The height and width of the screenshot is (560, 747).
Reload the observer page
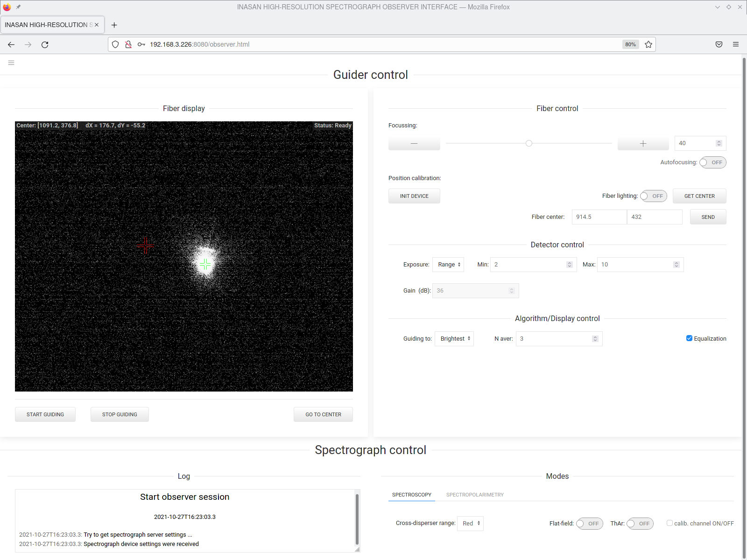coord(45,44)
